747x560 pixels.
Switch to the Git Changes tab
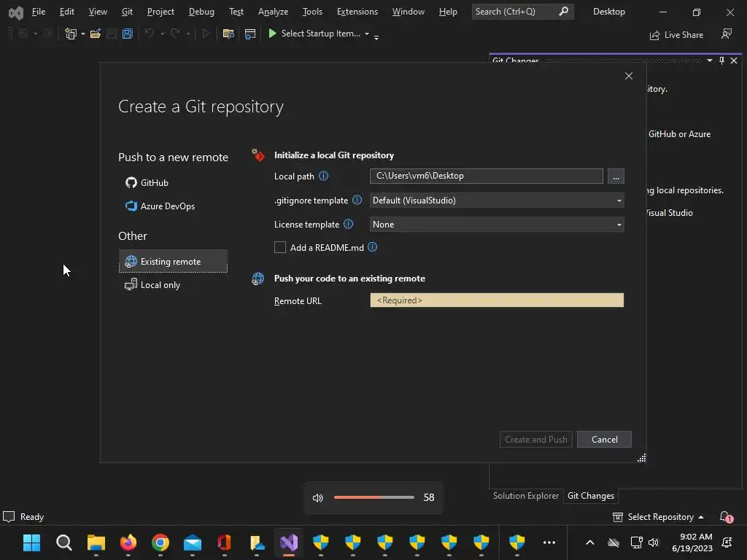click(x=591, y=496)
